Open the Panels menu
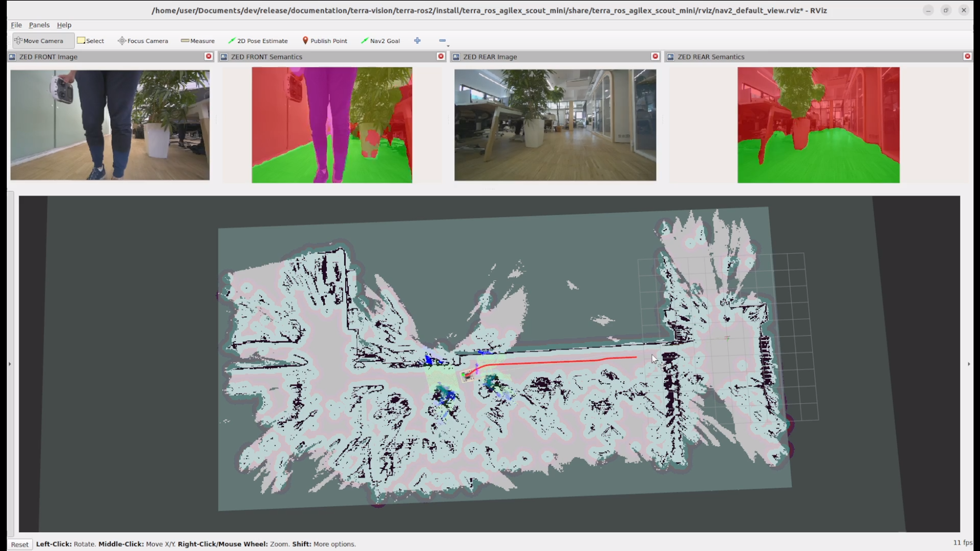This screenshot has width=980, height=551. pos(39,25)
